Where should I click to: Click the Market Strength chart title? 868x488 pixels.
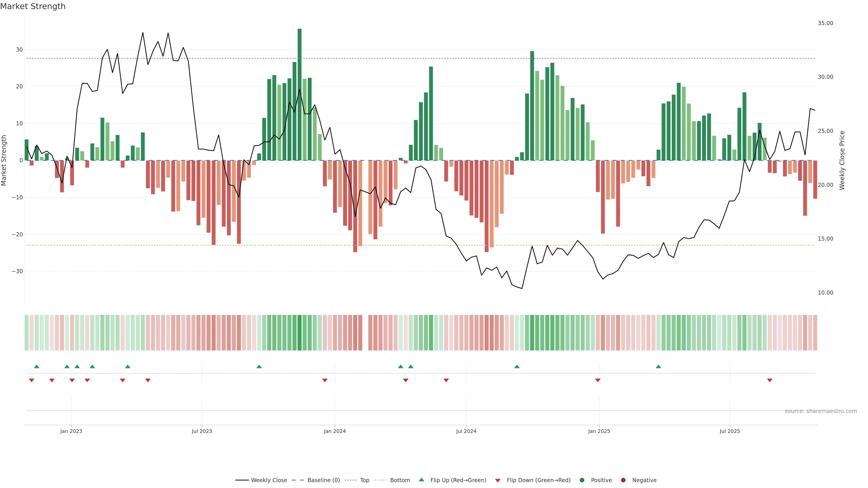(33, 6)
